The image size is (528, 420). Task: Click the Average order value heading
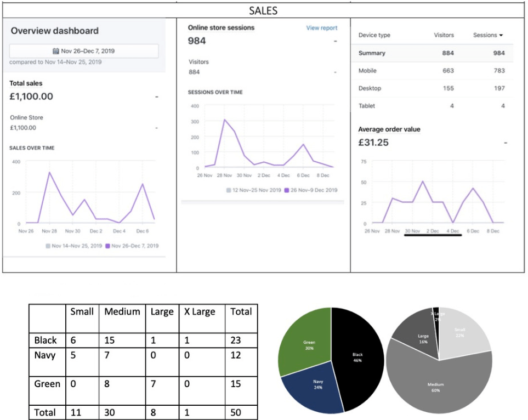click(389, 129)
